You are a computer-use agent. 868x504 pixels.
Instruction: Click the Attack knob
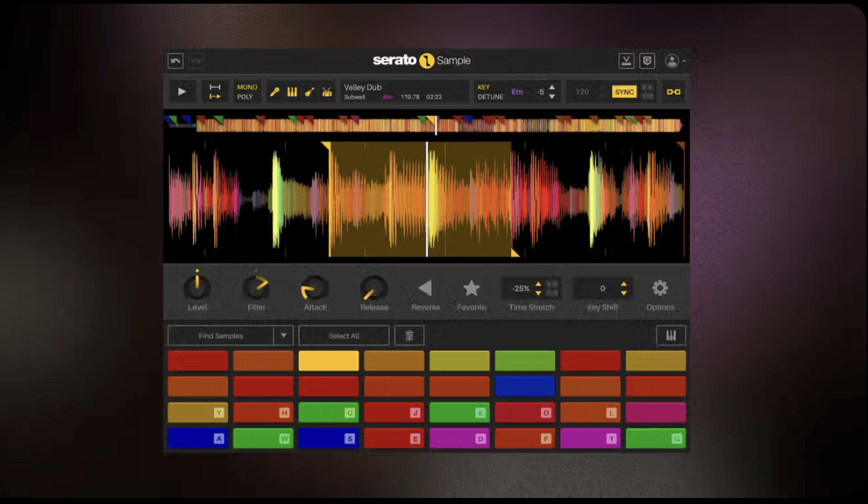315,288
